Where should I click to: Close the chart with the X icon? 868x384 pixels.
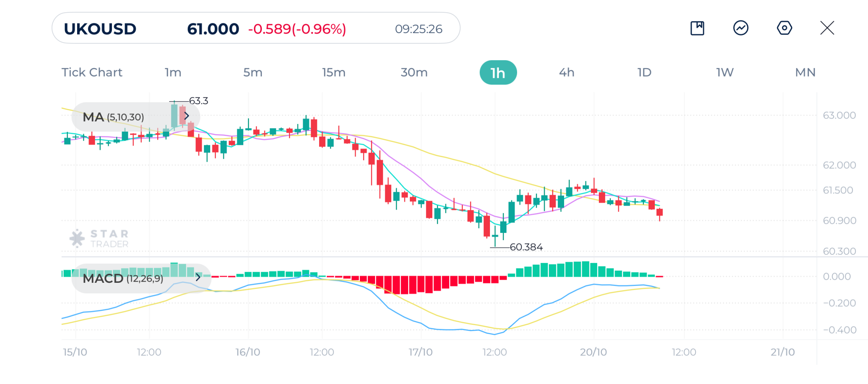click(827, 28)
